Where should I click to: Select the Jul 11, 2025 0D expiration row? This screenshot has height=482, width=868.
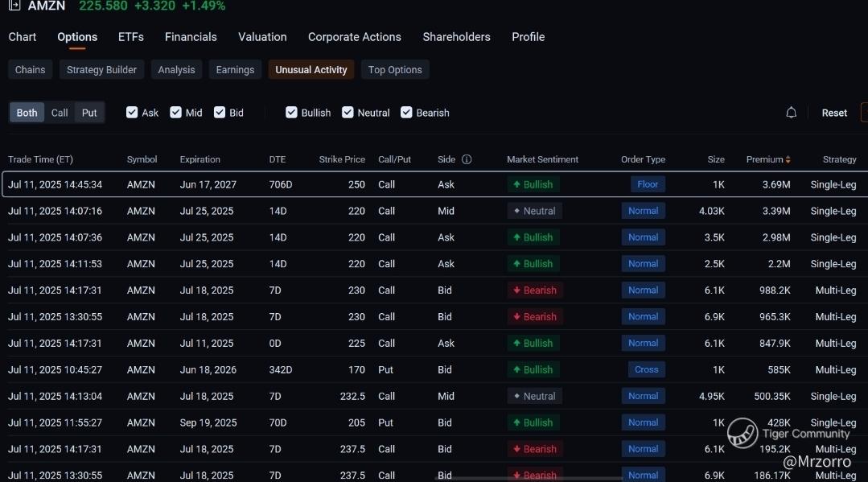(435, 344)
